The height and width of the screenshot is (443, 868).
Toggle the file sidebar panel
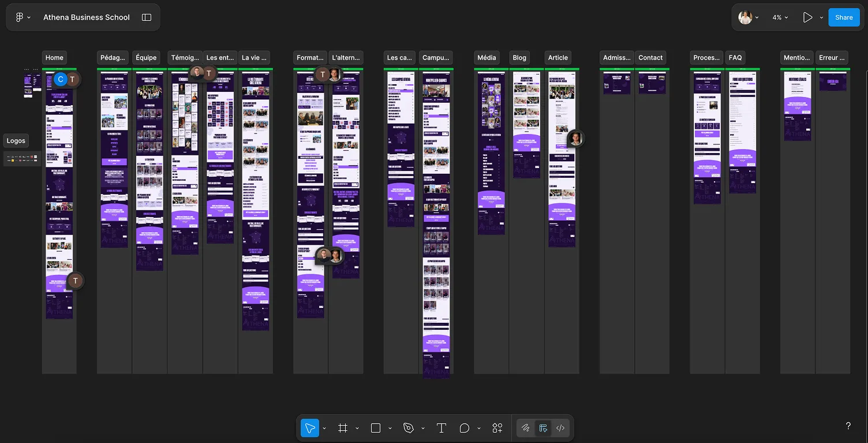[146, 17]
